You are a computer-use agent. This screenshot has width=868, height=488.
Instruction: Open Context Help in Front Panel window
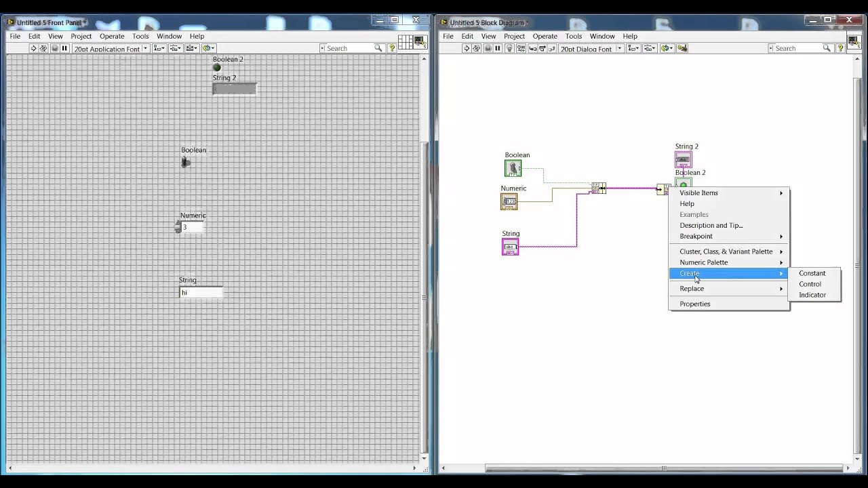coord(392,48)
